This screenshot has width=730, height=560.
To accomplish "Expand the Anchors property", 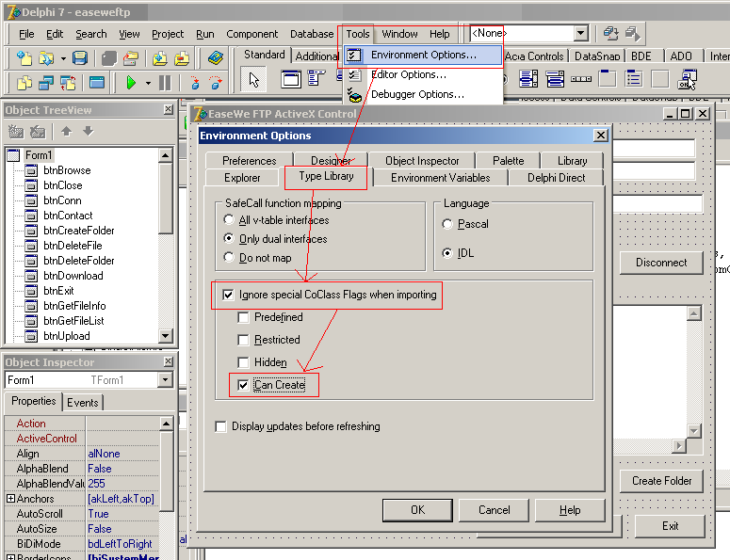I will [x=10, y=499].
